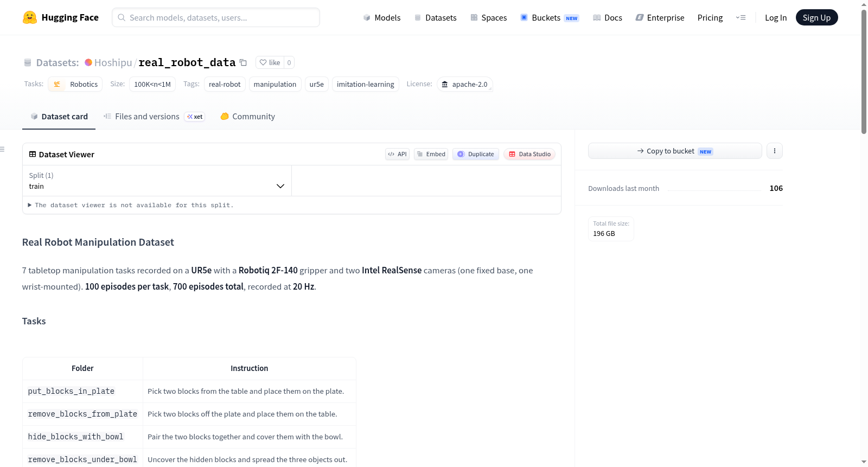Click the Datasets breadcrumb label
The width and height of the screenshot is (868, 467).
58,63
